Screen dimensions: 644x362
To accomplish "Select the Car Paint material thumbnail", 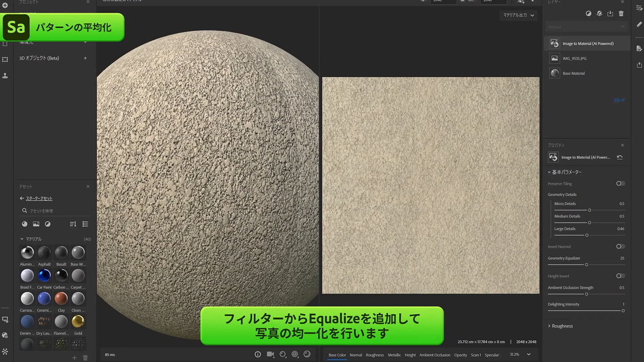I will (x=44, y=275).
